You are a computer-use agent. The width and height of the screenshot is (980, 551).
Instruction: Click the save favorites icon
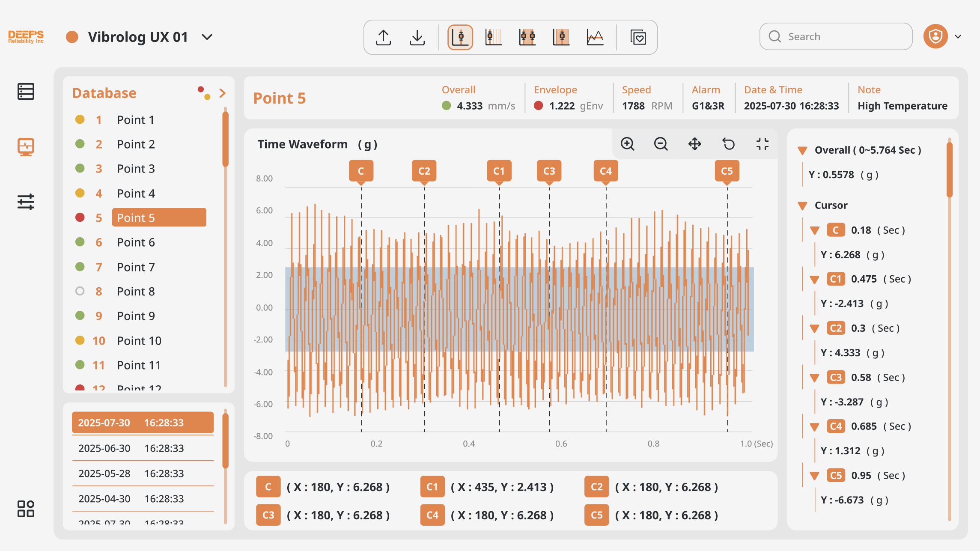pos(638,37)
